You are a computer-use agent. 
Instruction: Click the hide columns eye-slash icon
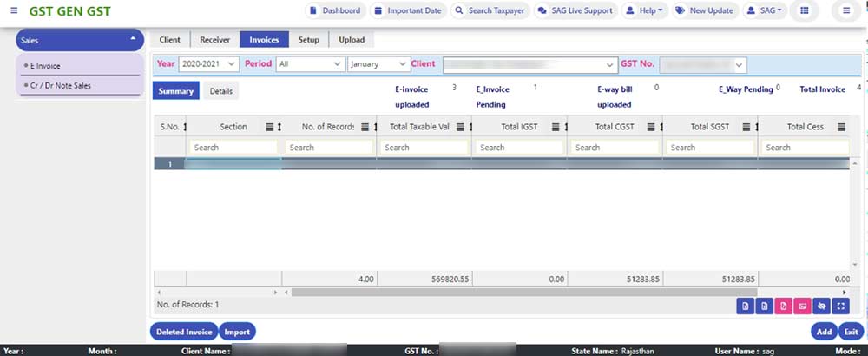(821, 306)
